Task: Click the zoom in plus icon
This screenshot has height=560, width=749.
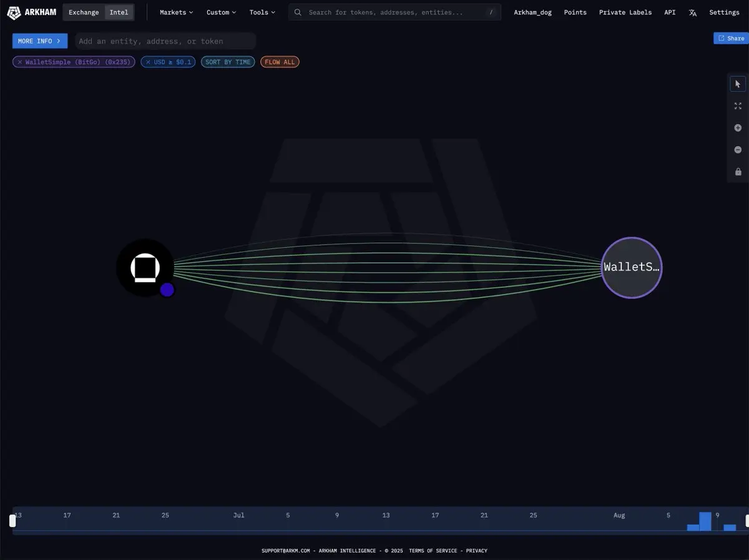Action: [738, 128]
